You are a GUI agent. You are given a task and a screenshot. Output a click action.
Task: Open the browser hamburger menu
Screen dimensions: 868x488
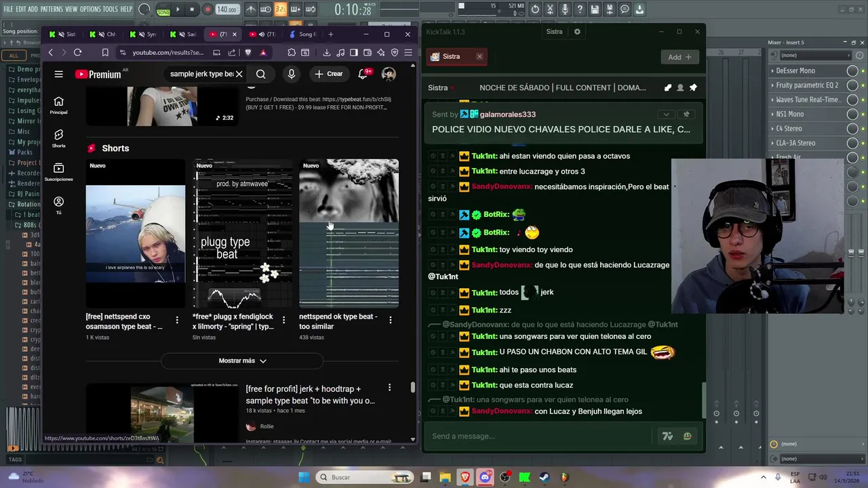tap(408, 52)
